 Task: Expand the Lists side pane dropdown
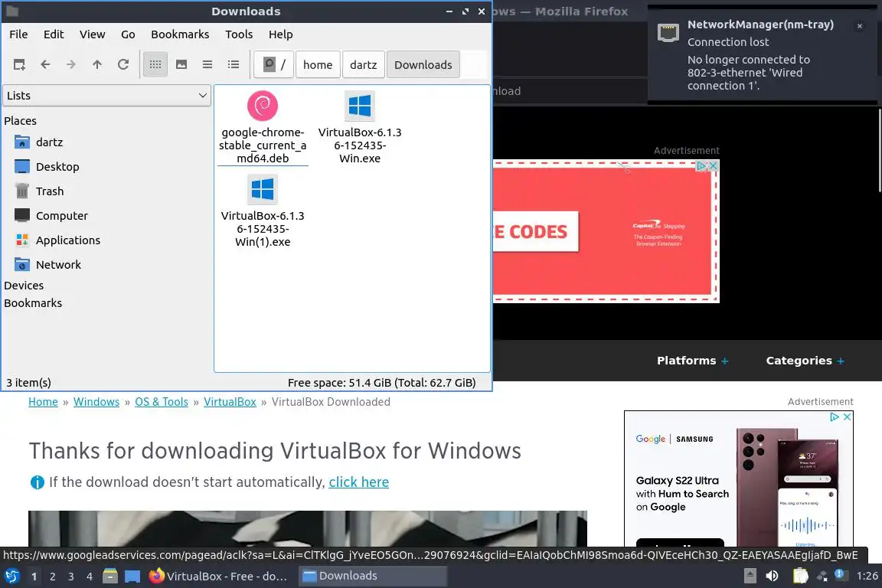pos(107,96)
